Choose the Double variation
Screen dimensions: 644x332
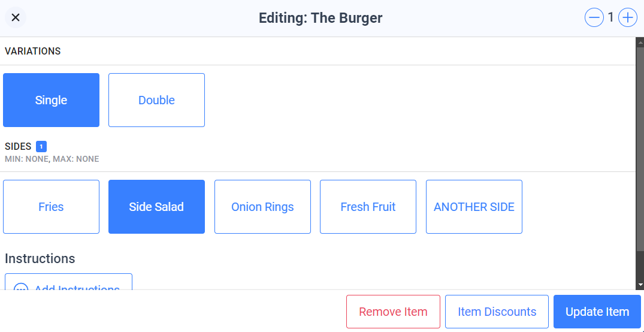tap(156, 100)
